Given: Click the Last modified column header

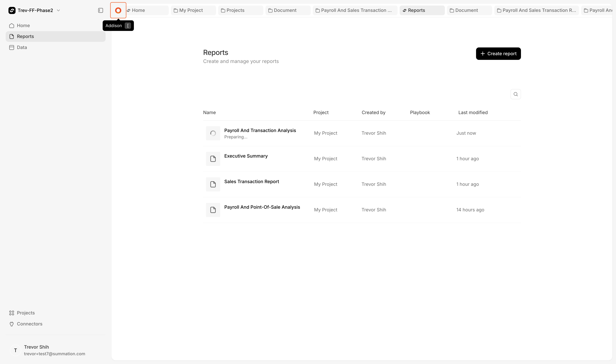Looking at the screenshot, I should (x=473, y=113).
